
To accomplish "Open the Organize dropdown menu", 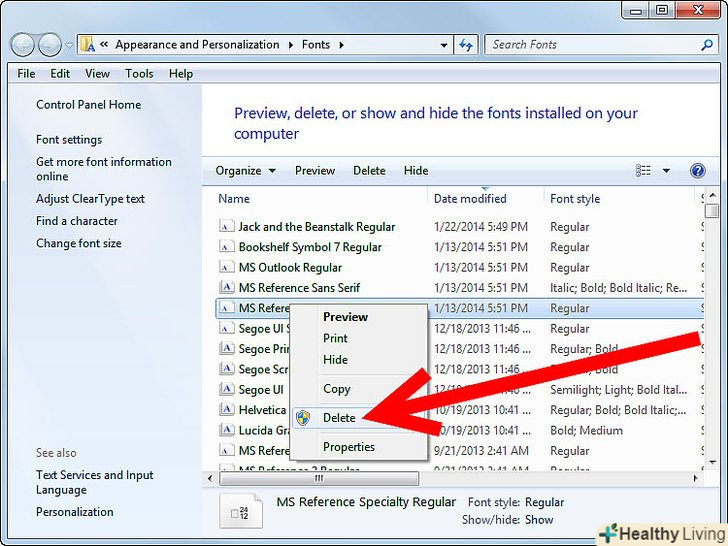I will point(245,171).
